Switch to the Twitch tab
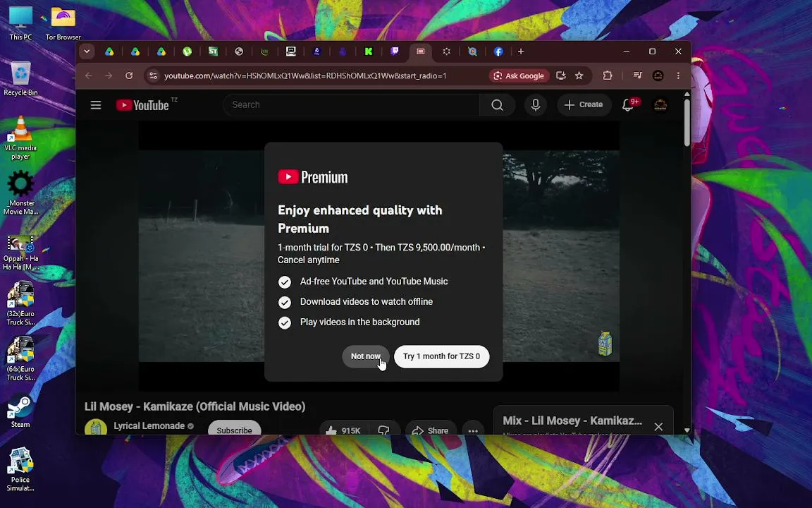Image resolution: width=812 pixels, height=508 pixels. click(x=394, y=52)
